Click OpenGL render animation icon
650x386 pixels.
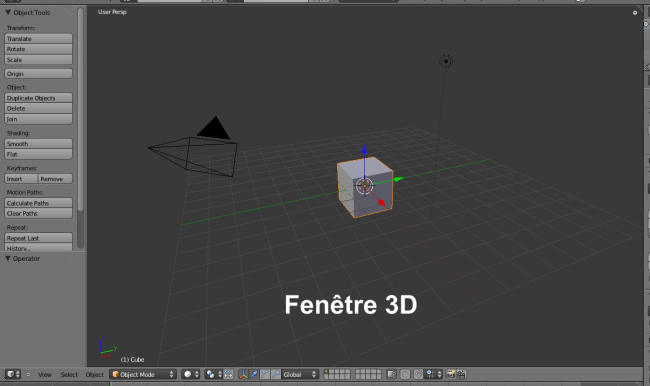(461, 374)
